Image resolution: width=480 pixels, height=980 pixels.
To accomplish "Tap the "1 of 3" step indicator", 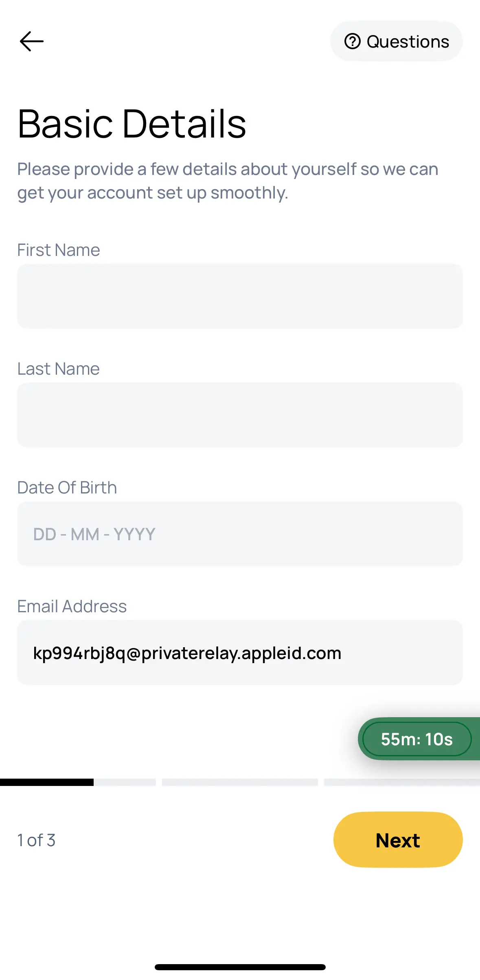I will 36,840.
